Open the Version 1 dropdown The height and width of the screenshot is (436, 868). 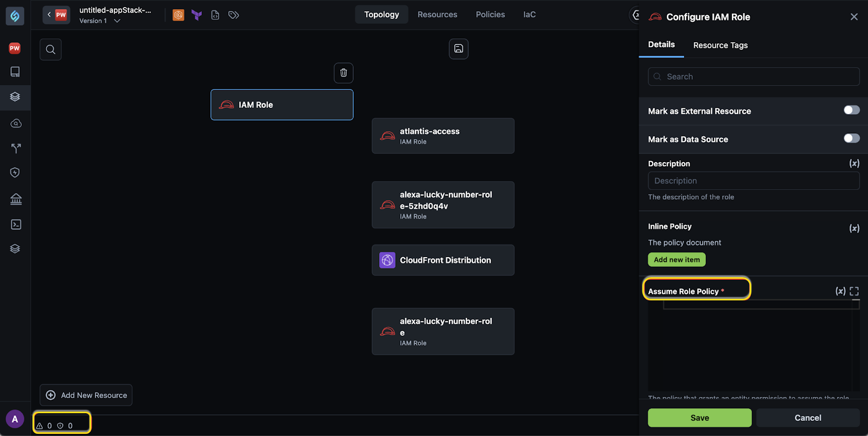100,21
